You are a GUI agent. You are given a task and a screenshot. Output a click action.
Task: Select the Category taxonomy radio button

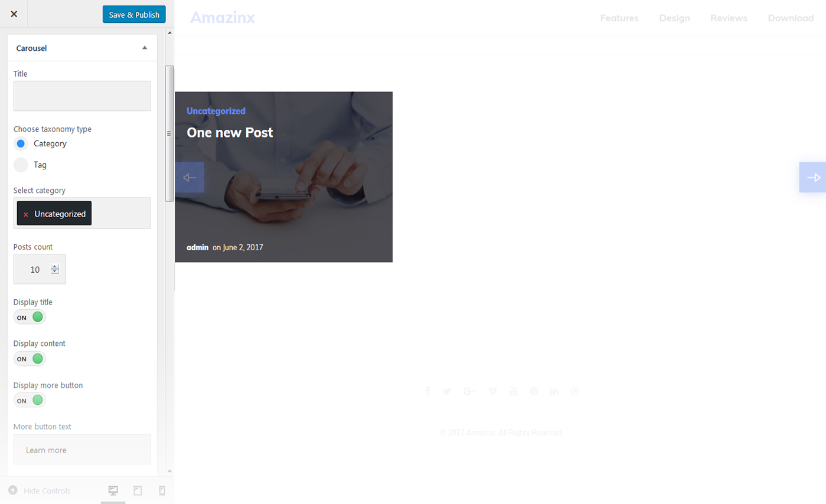(21, 143)
